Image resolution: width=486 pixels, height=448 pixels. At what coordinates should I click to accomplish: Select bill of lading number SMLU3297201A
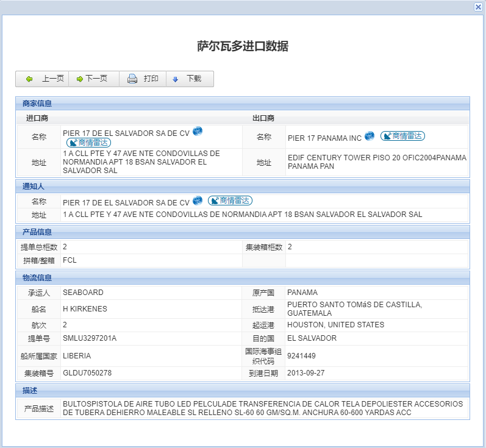pyautogui.click(x=89, y=338)
